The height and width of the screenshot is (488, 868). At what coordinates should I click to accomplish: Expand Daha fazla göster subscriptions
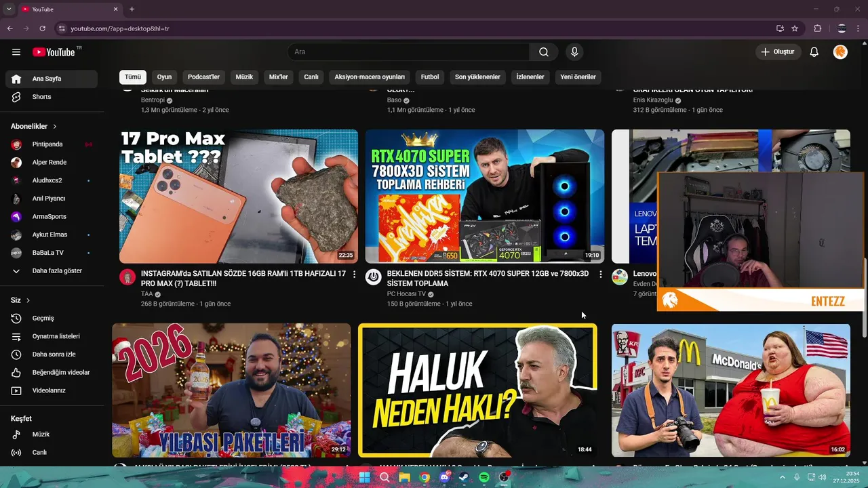(52, 271)
